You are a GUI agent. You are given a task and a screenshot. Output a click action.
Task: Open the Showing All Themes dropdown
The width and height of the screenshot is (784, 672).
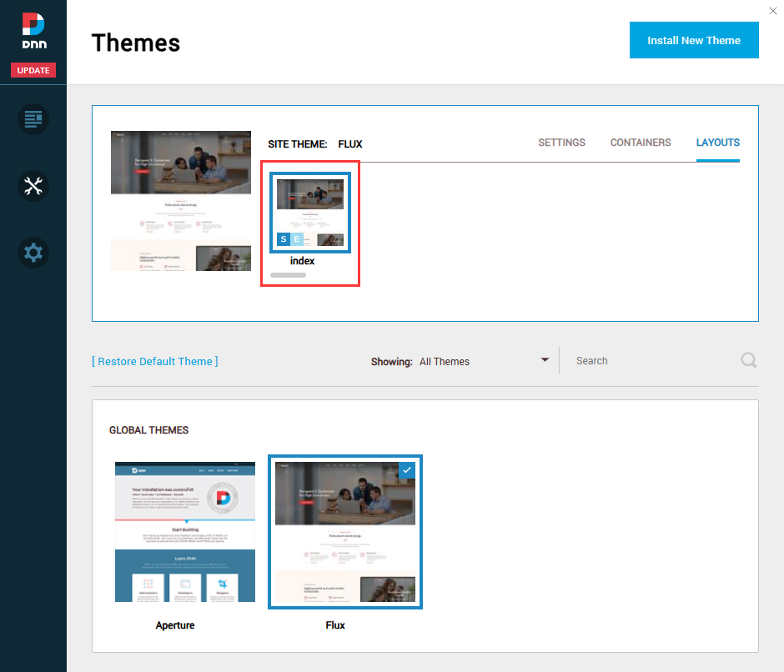coord(460,362)
